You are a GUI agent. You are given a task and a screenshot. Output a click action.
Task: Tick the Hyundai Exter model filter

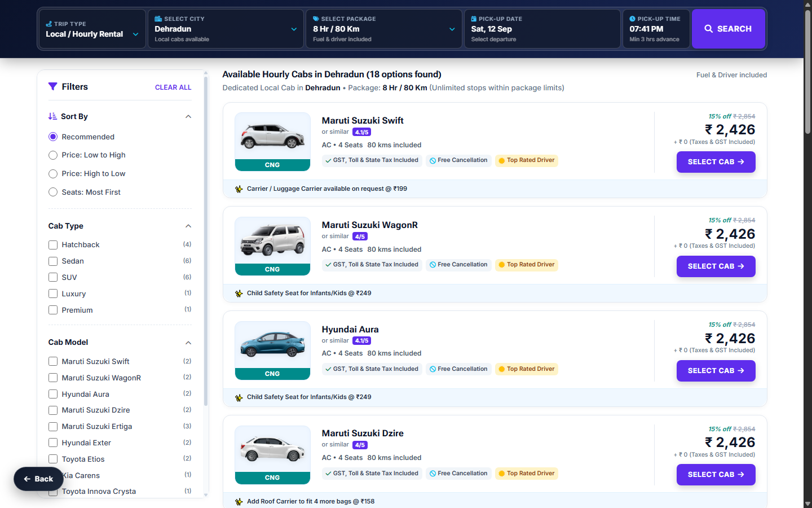[x=53, y=443]
